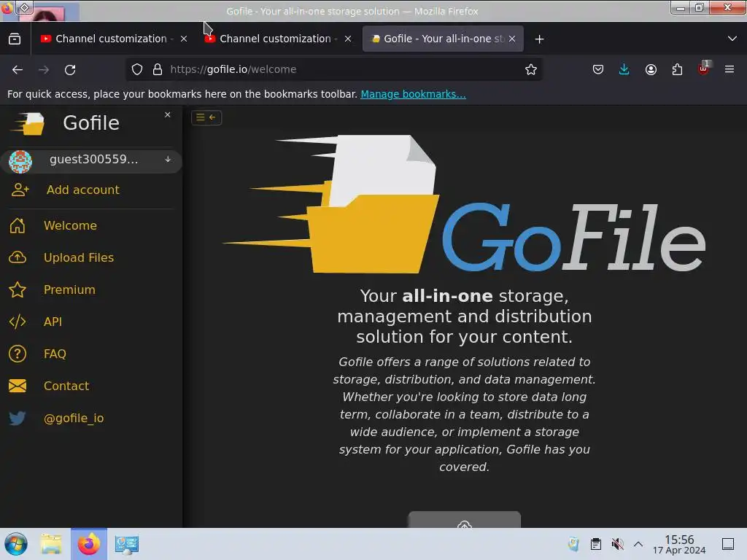Show site security padlock info
The width and height of the screenshot is (747, 560).
pos(158,69)
